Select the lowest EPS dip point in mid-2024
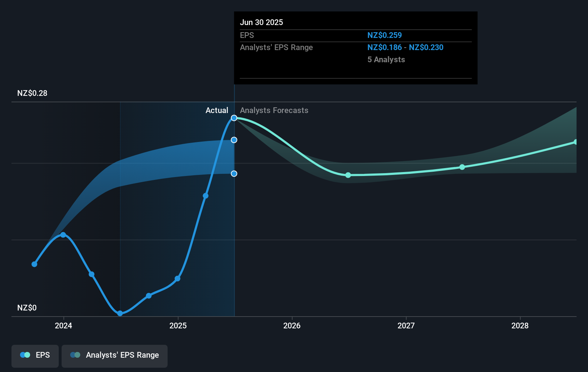 120,313
